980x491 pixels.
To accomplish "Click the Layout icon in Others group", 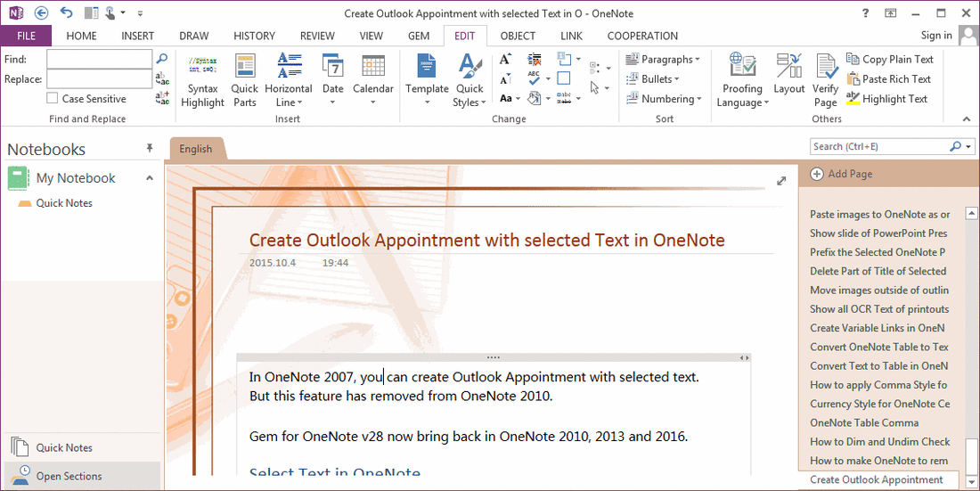I will 788,66.
